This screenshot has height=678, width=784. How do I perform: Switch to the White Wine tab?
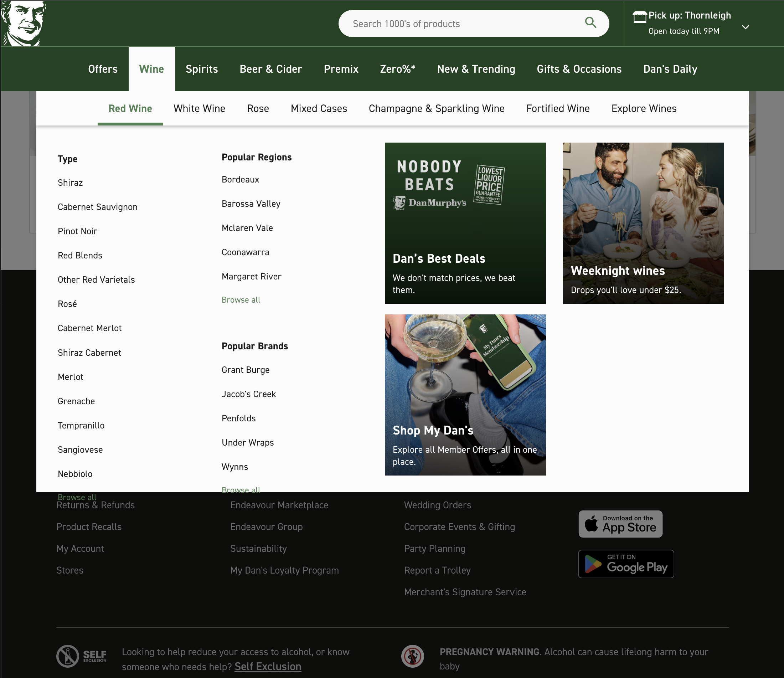click(x=199, y=109)
